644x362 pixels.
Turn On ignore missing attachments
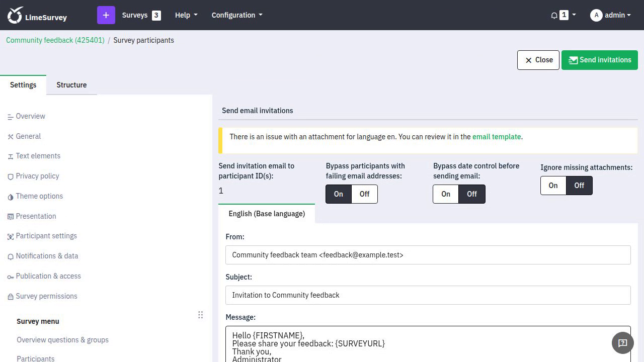click(553, 186)
